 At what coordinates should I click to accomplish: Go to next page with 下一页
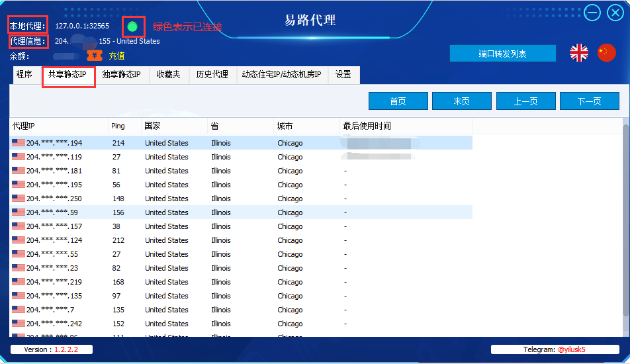590,101
